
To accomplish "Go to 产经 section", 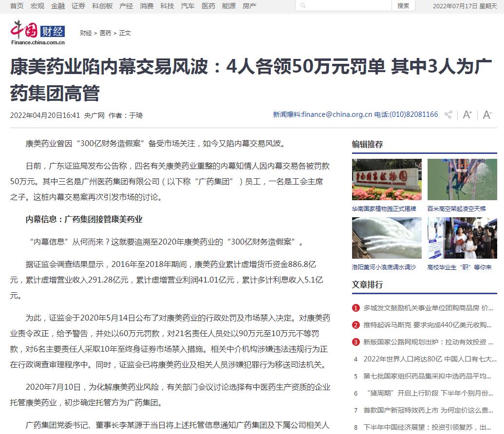I will [126, 6].
